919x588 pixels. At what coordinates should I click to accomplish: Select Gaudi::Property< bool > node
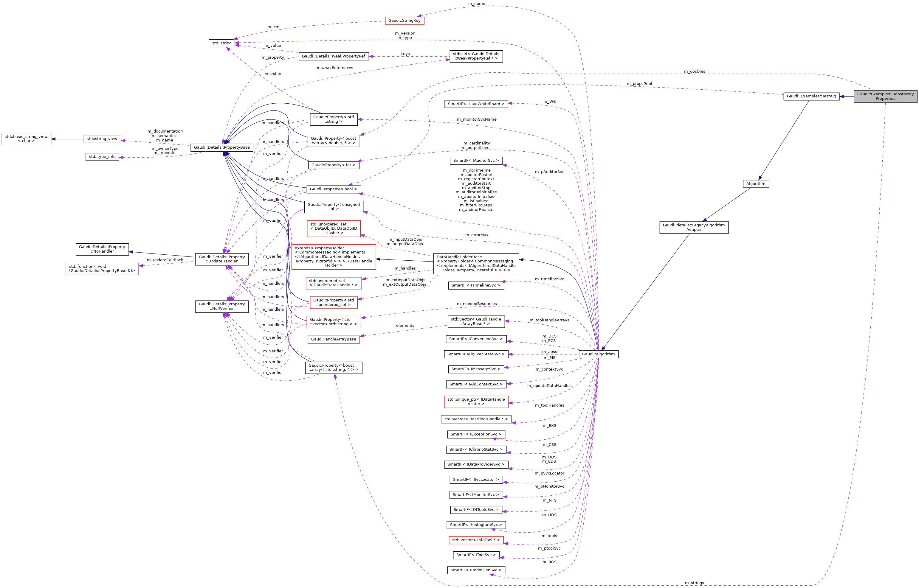pyautogui.click(x=334, y=189)
